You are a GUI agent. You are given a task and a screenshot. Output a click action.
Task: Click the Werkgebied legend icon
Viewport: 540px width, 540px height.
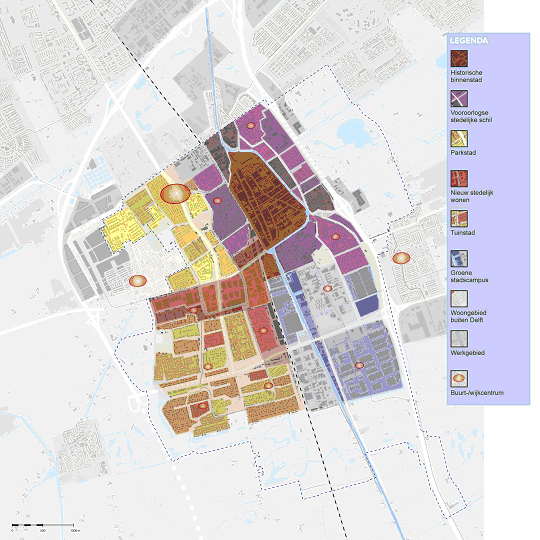tap(459, 339)
